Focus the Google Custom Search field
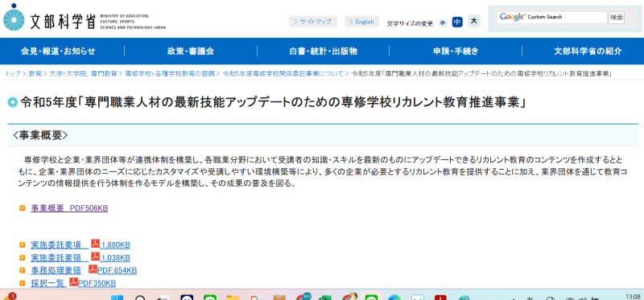 pyautogui.click(x=551, y=17)
